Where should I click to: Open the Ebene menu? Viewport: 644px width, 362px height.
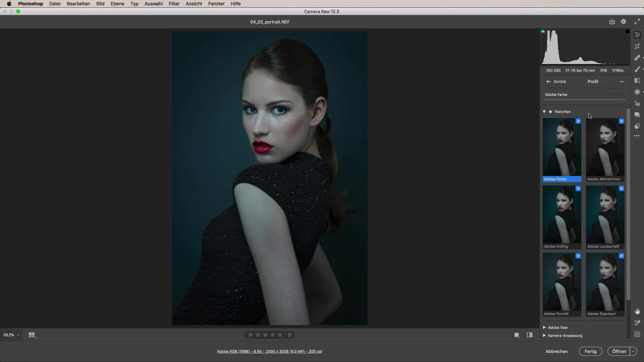point(117,4)
